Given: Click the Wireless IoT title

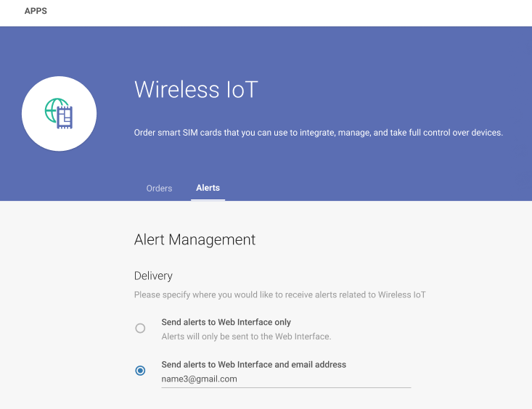Looking at the screenshot, I should [x=196, y=90].
